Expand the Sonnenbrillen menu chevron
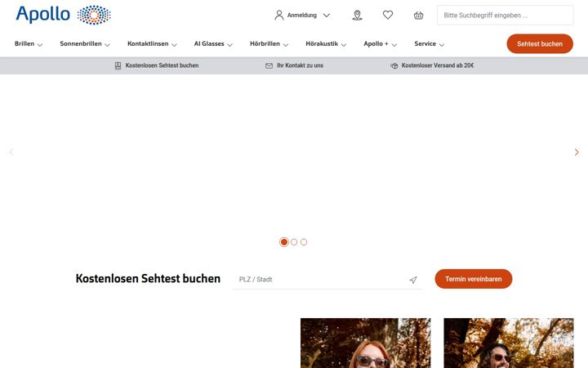This screenshot has height=368, width=588. click(x=107, y=45)
